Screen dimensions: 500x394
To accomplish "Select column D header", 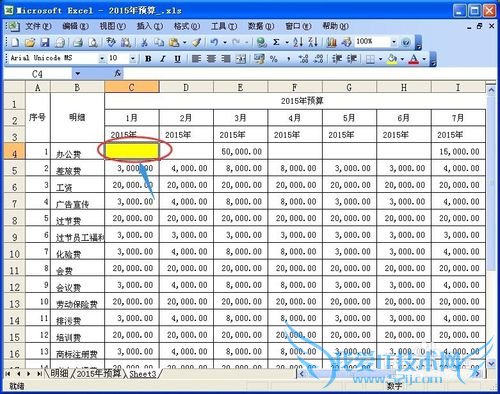I will click(186, 87).
